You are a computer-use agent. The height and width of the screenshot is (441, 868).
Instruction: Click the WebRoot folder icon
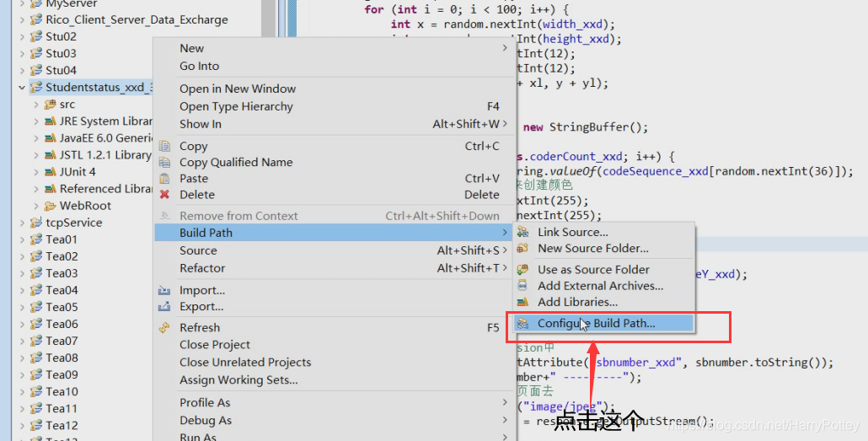pyautogui.click(x=51, y=206)
